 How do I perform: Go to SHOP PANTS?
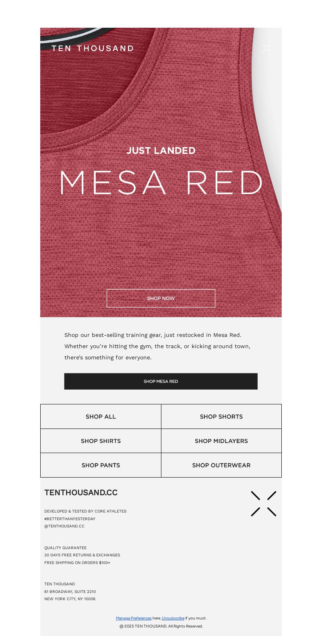tap(101, 465)
